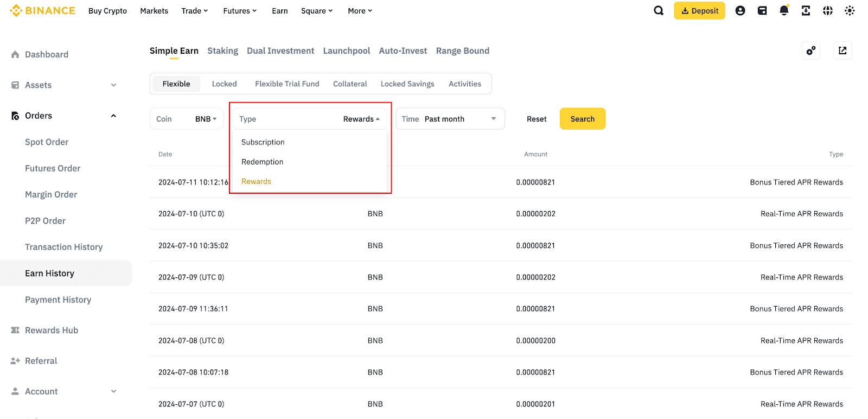Switch to the Locked tab
Screen dimensions: 868x419
pyautogui.click(x=224, y=84)
